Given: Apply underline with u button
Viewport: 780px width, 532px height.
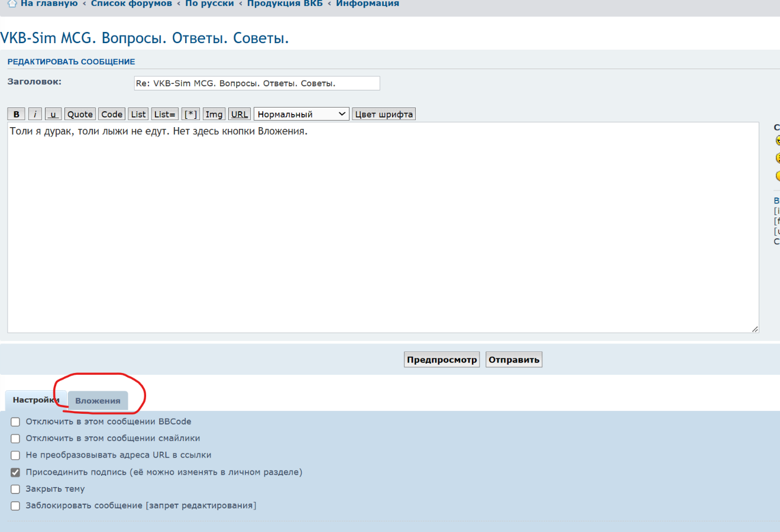Looking at the screenshot, I should pyautogui.click(x=53, y=114).
